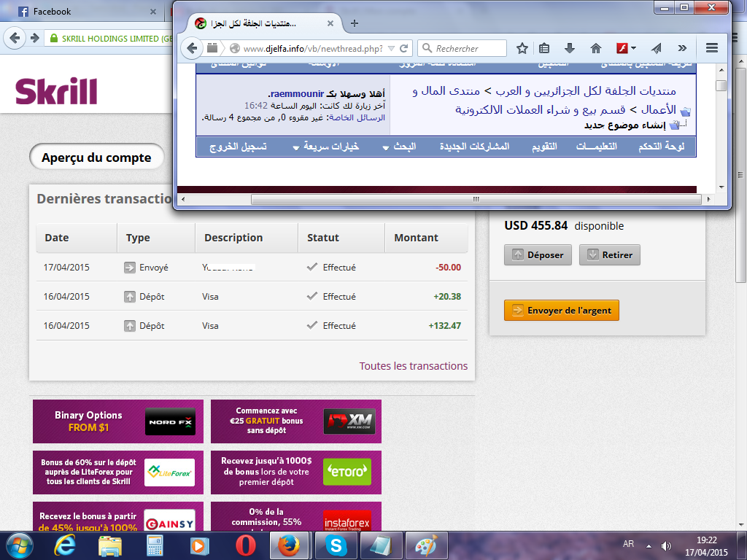Go to Firefox home page icon
747x560 pixels.
point(595,48)
